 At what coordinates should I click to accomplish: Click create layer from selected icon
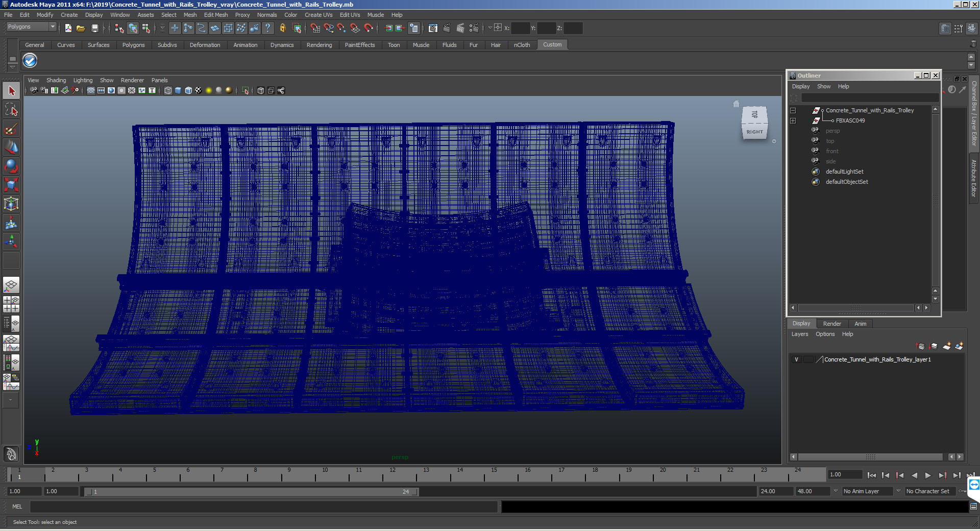pyautogui.click(x=959, y=346)
